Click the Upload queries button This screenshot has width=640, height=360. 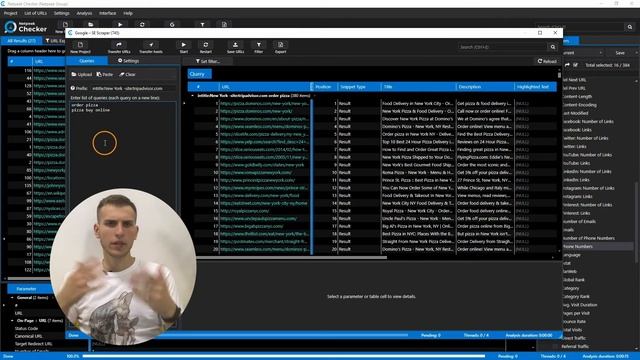point(82,74)
